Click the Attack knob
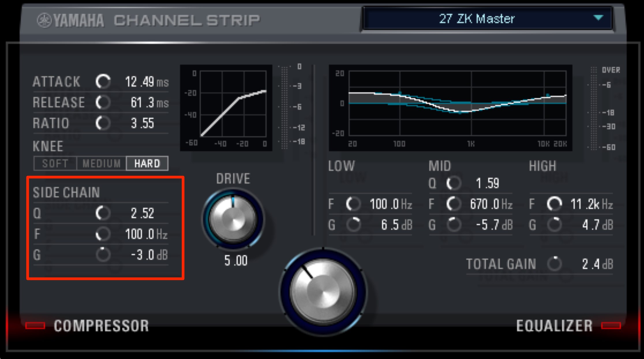Screen dimensions: 644x359 (103, 82)
